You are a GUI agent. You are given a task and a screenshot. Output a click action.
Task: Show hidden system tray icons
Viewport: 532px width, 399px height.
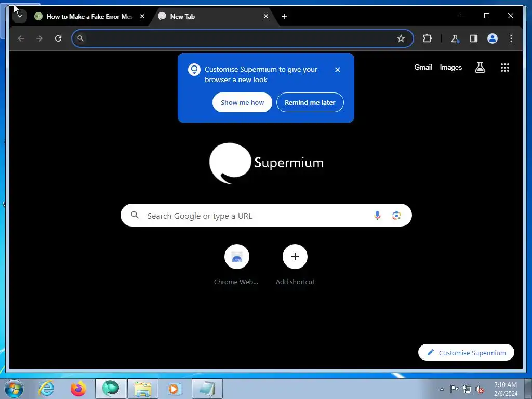pos(442,389)
